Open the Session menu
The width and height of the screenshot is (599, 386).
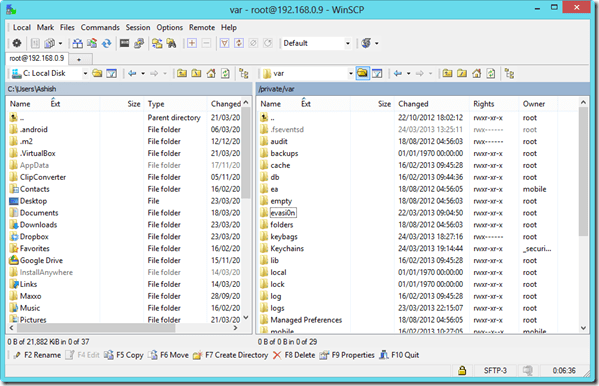(x=138, y=28)
